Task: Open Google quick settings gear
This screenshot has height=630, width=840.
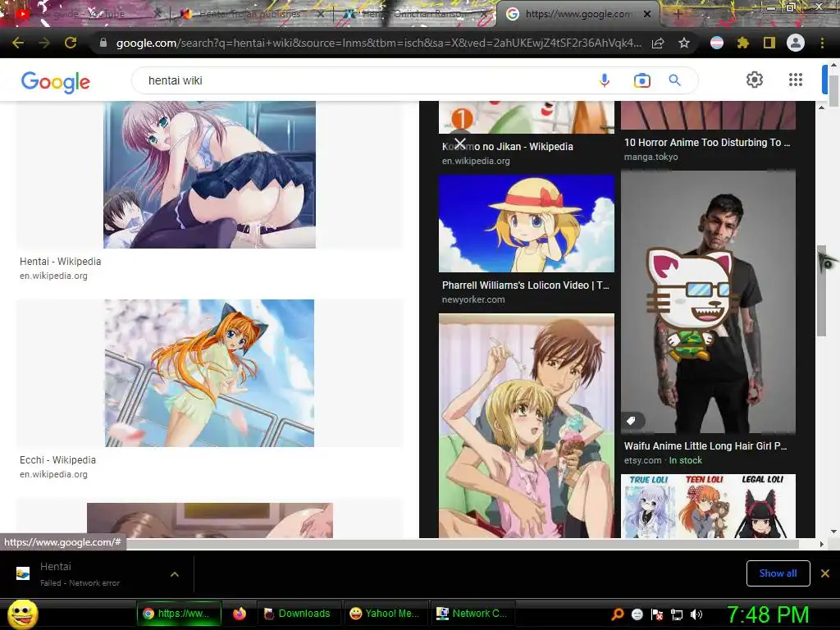Action: click(x=755, y=80)
